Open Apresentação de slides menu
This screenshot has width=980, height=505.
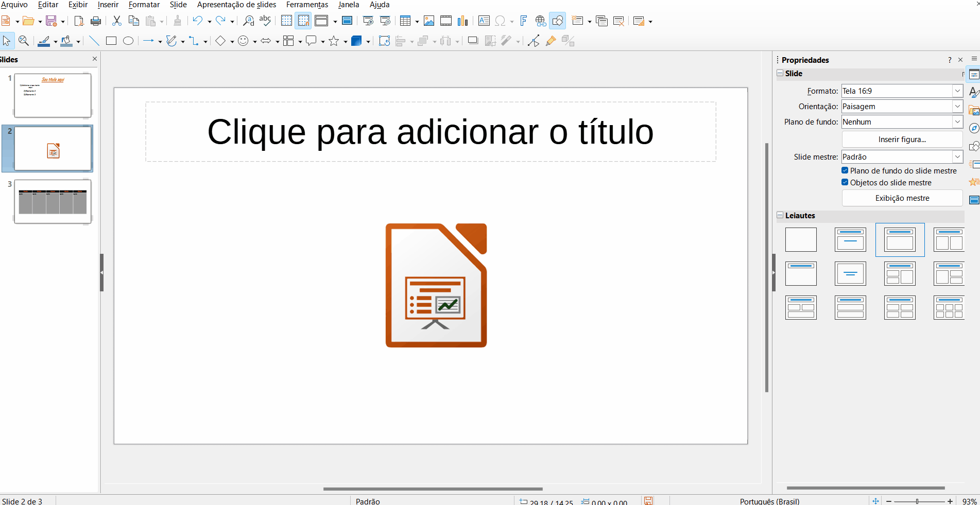(x=236, y=5)
